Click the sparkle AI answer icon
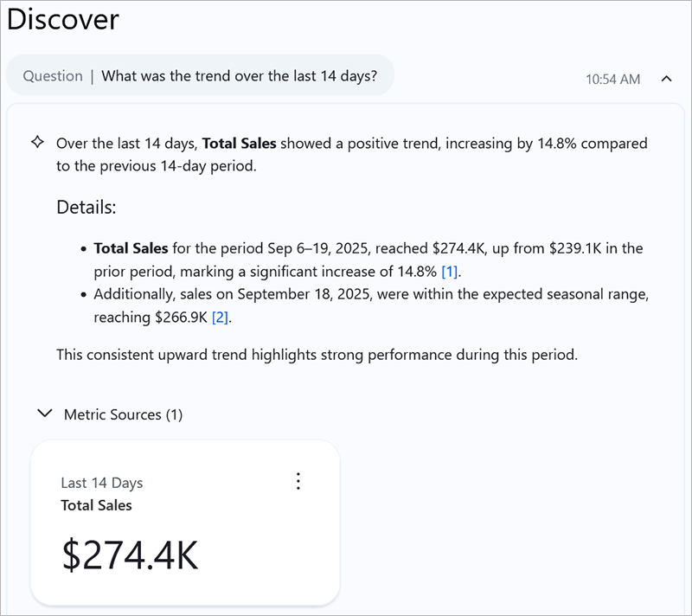The height and width of the screenshot is (616, 692). click(x=38, y=143)
